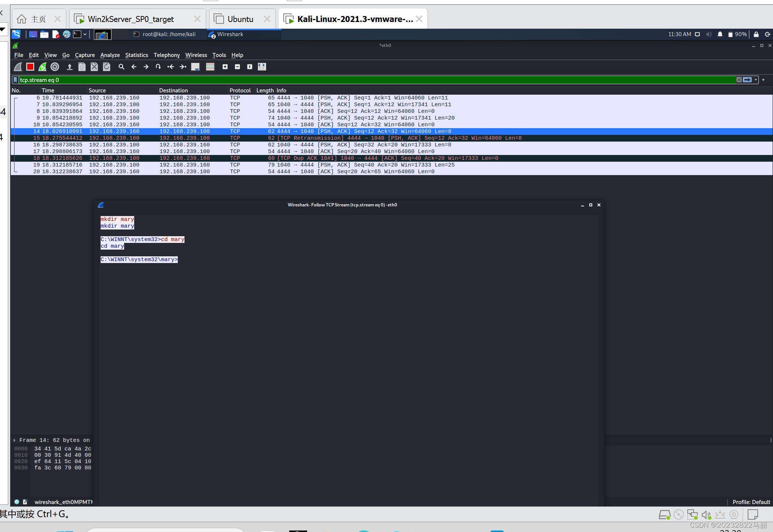Select packet 18 TCP Dup ACK row
Viewport: 773px width, 532px height.
pos(391,158)
